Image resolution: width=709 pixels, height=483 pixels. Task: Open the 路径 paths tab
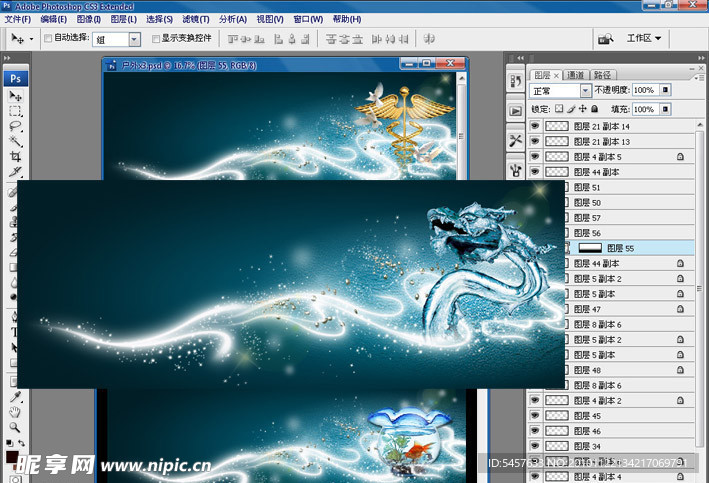coord(602,74)
